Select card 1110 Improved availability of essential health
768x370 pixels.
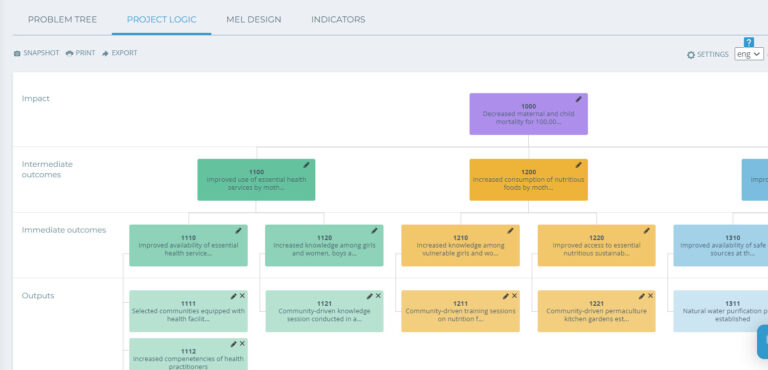click(189, 245)
